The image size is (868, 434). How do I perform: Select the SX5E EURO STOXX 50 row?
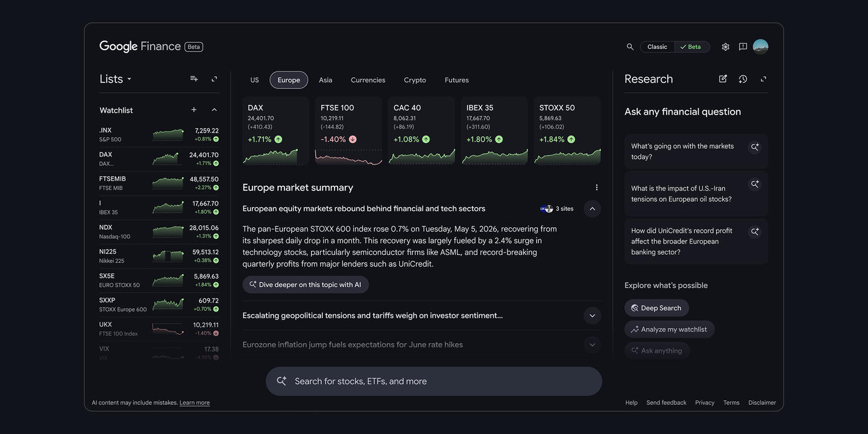click(159, 280)
